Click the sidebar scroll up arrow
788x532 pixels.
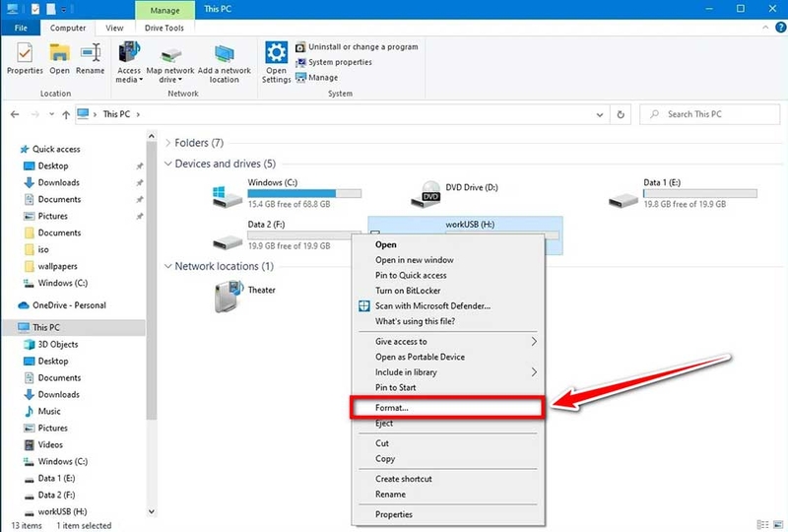point(152,136)
